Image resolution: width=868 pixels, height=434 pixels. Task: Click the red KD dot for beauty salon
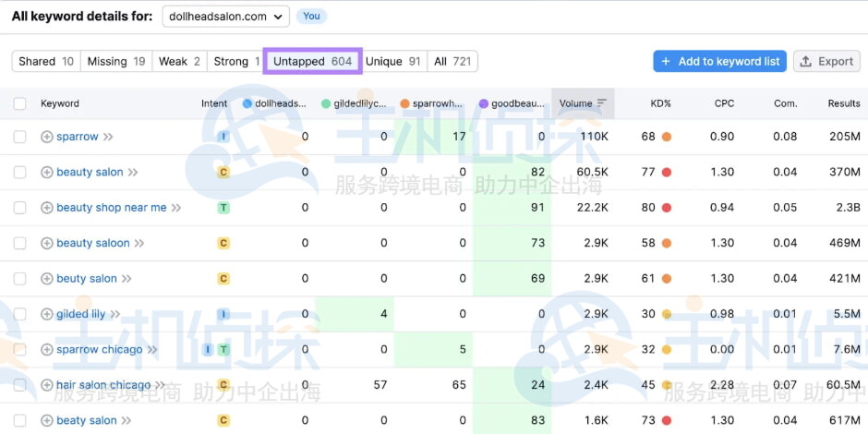tap(666, 172)
